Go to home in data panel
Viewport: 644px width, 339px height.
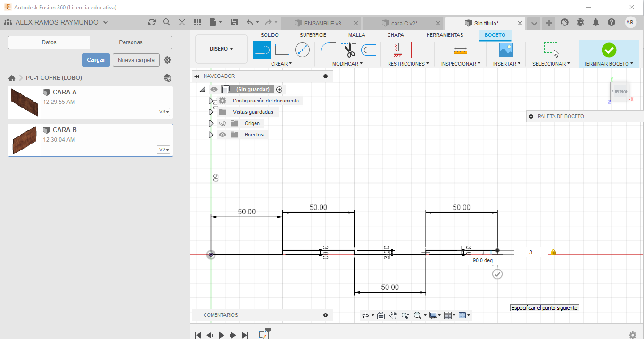pyautogui.click(x=12, y=78)
